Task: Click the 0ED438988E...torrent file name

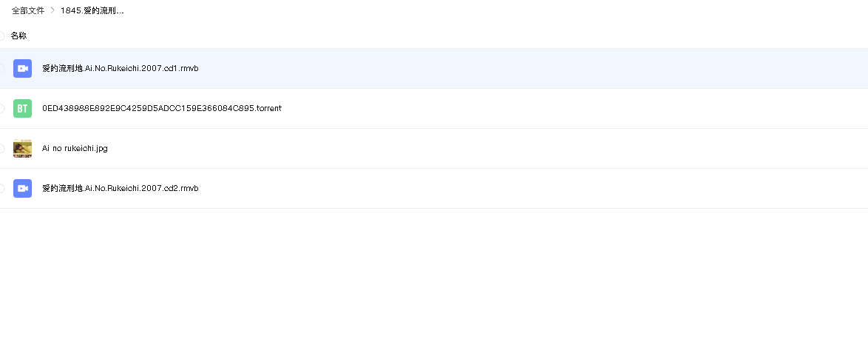Action: pos(161,108)
